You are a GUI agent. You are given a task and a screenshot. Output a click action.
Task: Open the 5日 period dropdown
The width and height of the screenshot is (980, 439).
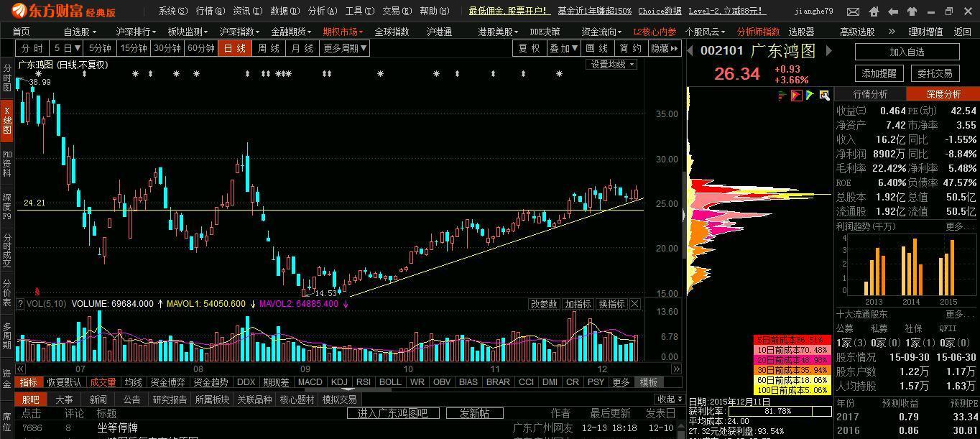pyautogui.click(x=66, y=48)
